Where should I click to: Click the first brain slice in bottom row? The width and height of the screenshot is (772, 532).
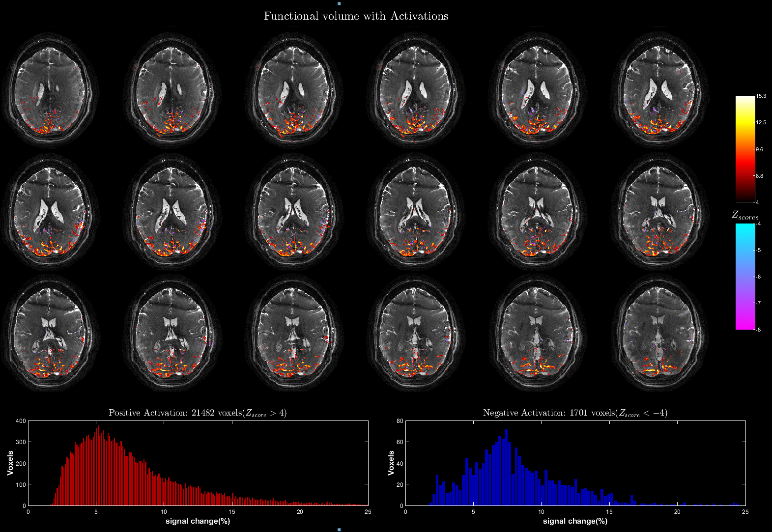coord(50,333)
